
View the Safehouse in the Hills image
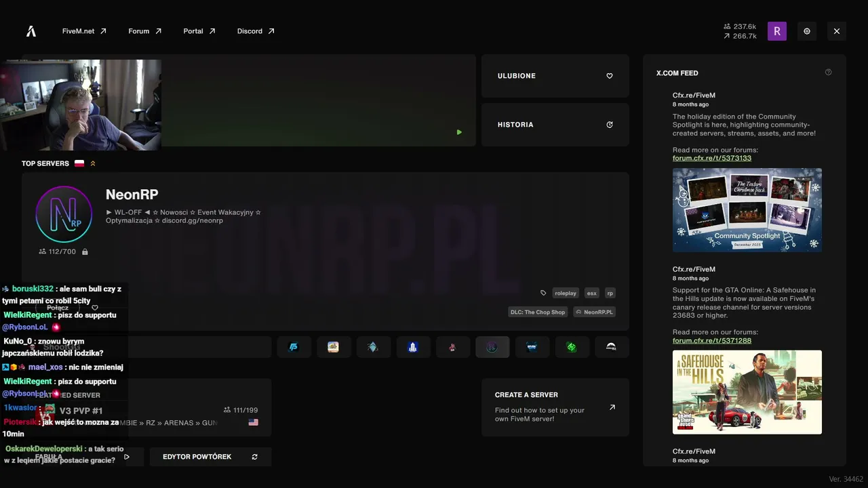(747, 392)
